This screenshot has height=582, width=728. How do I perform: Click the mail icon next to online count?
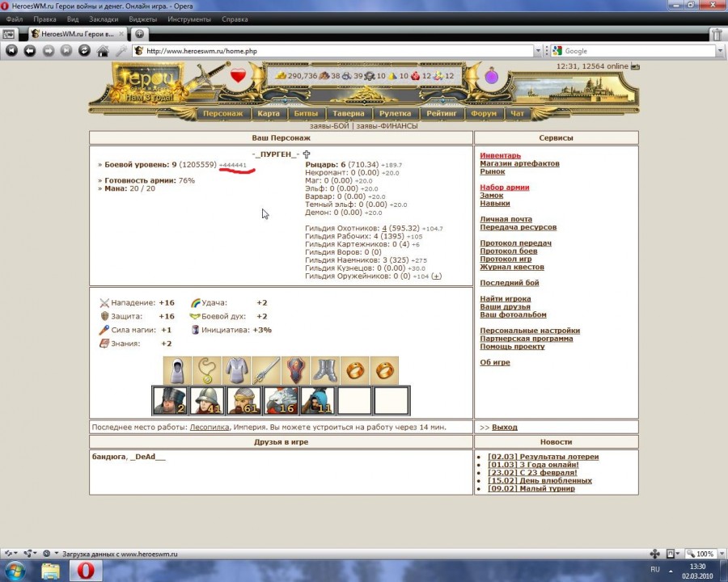[635, 66]
